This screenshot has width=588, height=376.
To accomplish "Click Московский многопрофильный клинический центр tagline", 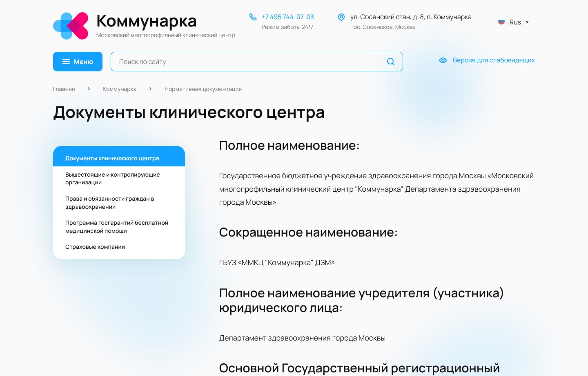I will point(165,35).
